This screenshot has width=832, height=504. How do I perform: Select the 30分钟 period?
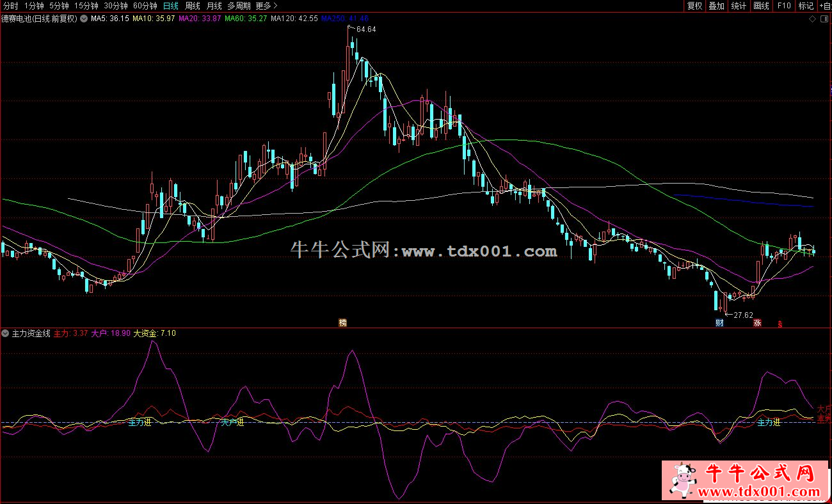[116, 6]
